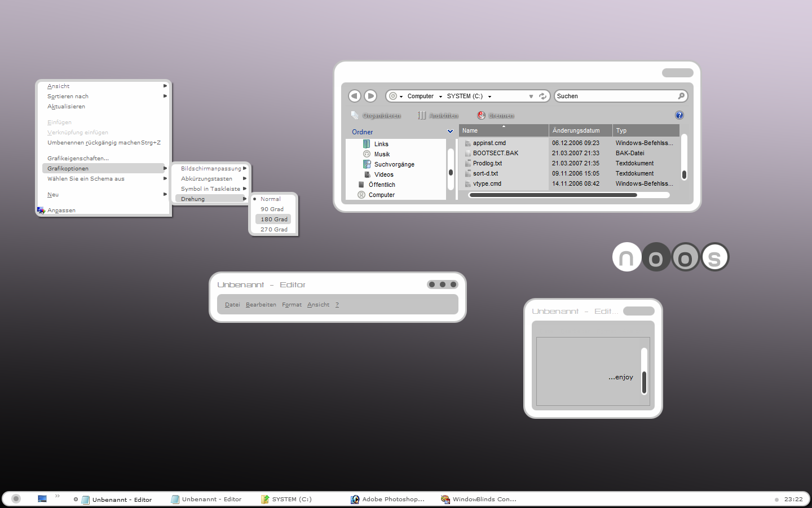The image size is (812, 508).
Task: Select the Videos folder icon
Action: [x=367, y=174]
